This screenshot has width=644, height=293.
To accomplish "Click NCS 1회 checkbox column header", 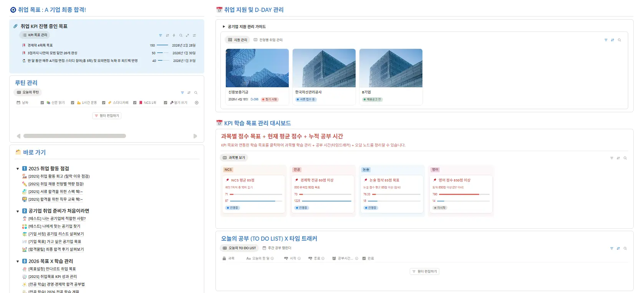I will click(x=145, y=103).
